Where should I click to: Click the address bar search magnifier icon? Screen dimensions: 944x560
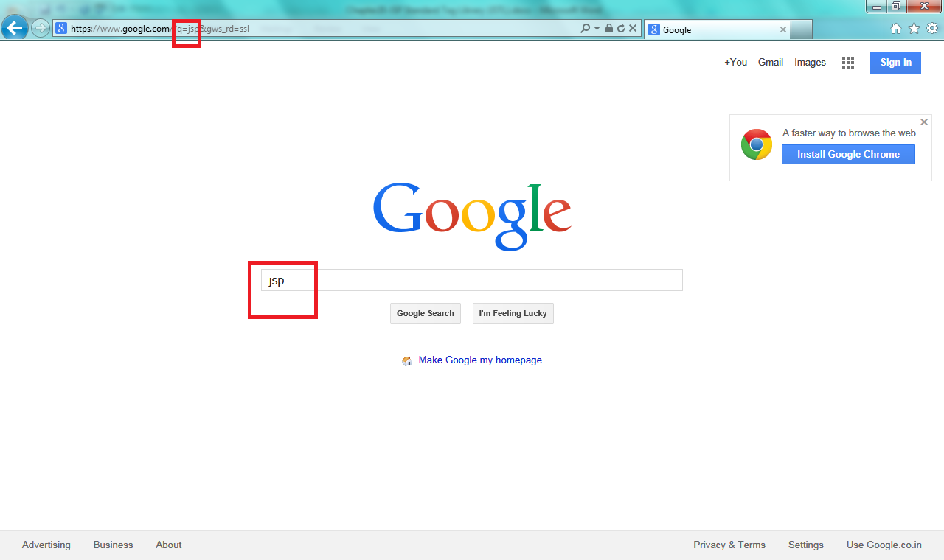pos(585,29)
